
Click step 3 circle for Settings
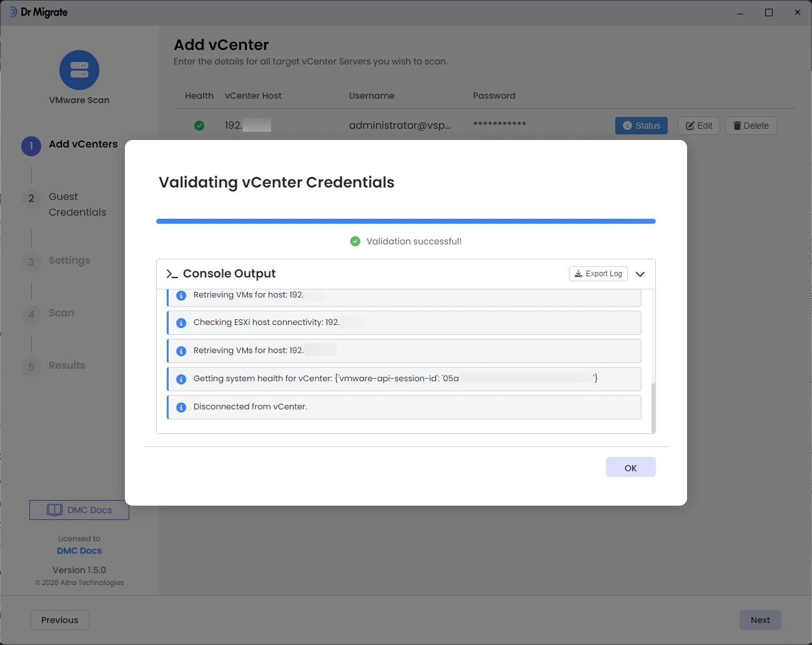tap(31, 262)
